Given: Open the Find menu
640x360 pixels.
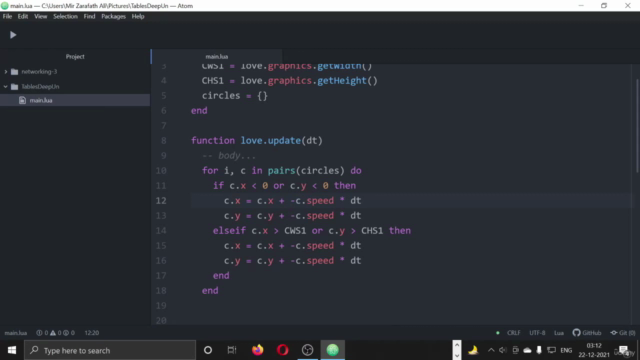Looking at the screenshot, I should (89, 16).
